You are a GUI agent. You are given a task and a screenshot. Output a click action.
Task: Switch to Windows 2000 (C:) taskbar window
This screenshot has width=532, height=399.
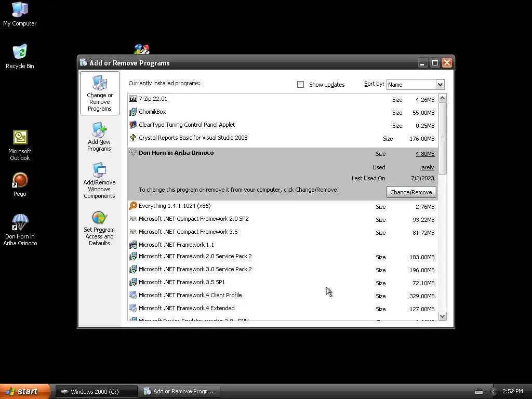[96, 392]
